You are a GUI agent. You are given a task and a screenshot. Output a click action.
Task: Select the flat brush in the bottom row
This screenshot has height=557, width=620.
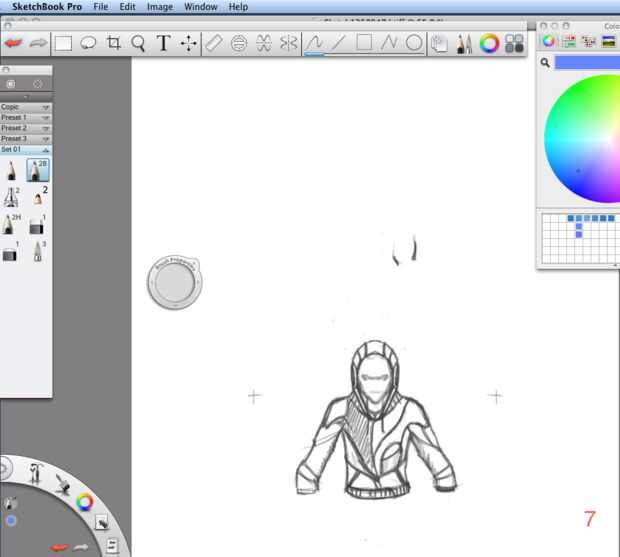click(10, 253)
